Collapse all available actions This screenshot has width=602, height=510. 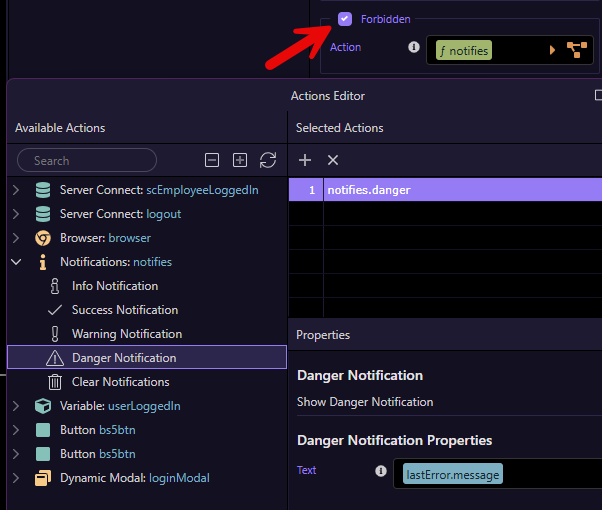(x=212, y=160)
